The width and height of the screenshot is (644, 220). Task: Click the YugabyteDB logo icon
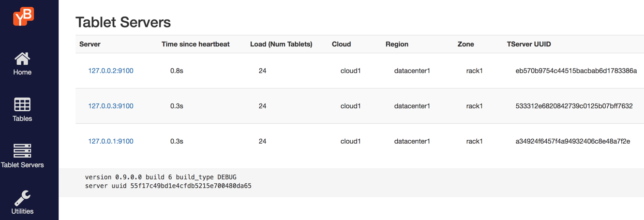click(x=23, y=16)
